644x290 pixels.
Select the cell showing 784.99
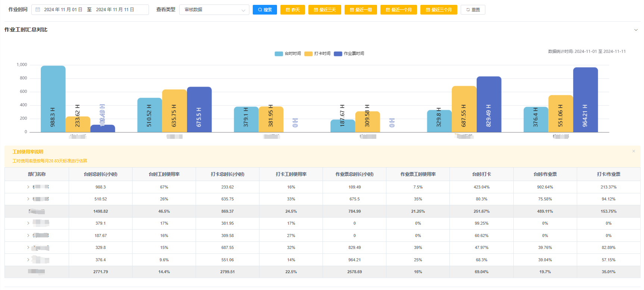354,211
